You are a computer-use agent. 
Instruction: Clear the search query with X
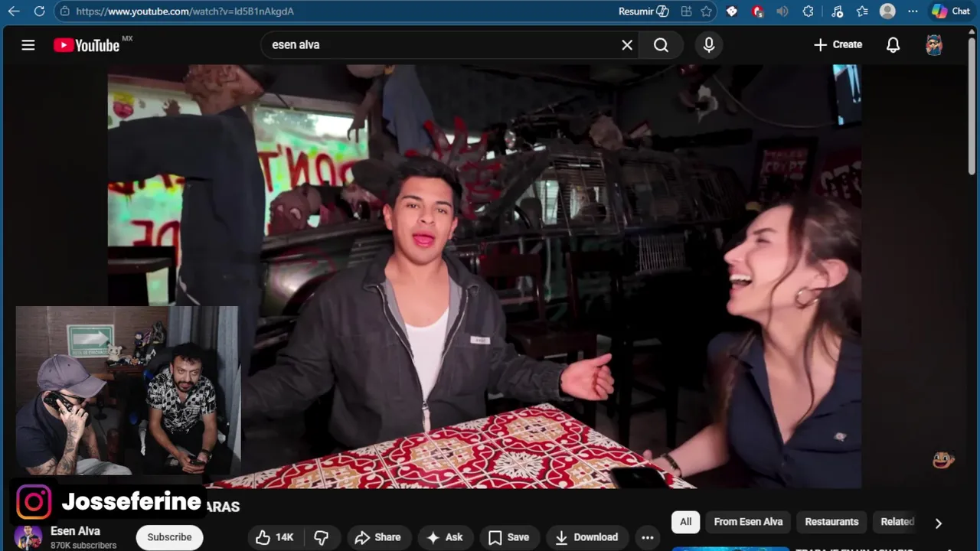(627, 45)
